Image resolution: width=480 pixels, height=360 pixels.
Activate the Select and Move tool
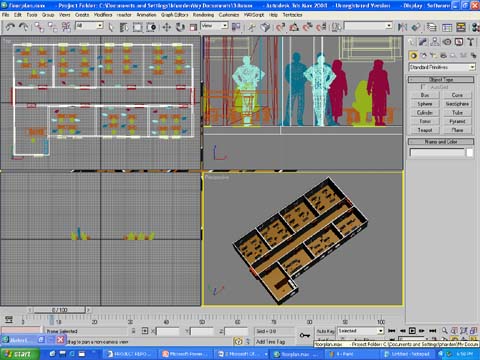tap(166, 27)
